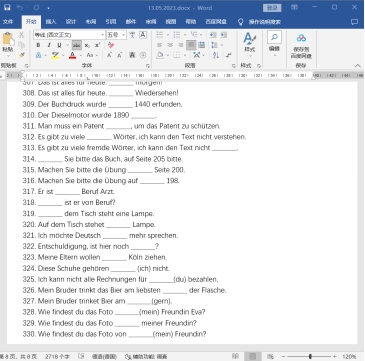This screenshot has height=361, width=365.
Task: Expand the font color dropdown arrow
Action: tap(80, 55)
